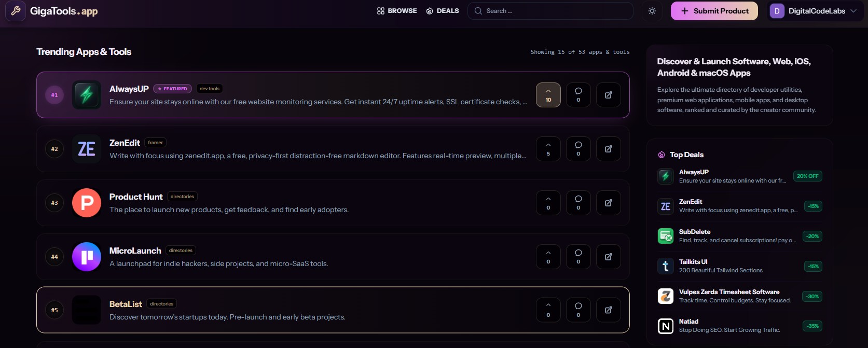
Task: Click the Product Hunt P logo
Action: pyautogui.click(x=87, y=203)
